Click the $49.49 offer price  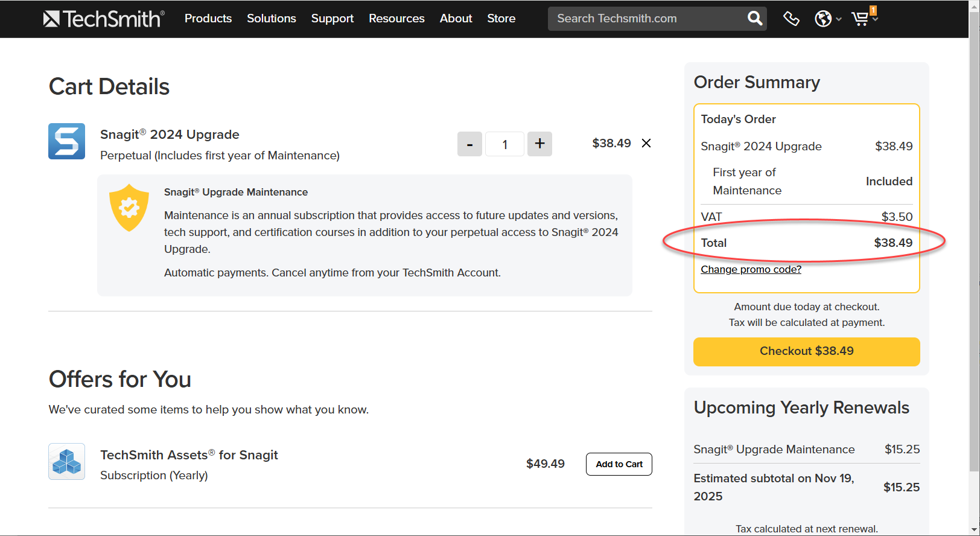tap(546, 464)
